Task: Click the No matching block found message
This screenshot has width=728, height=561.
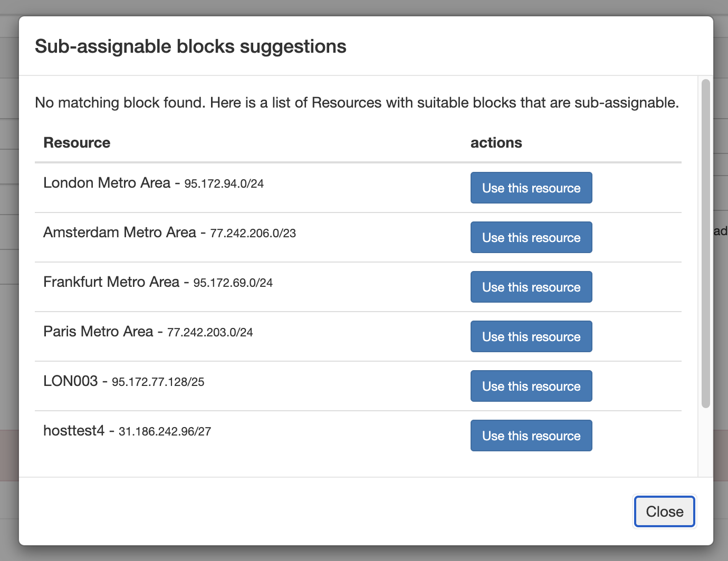Action: click(357, 102)
